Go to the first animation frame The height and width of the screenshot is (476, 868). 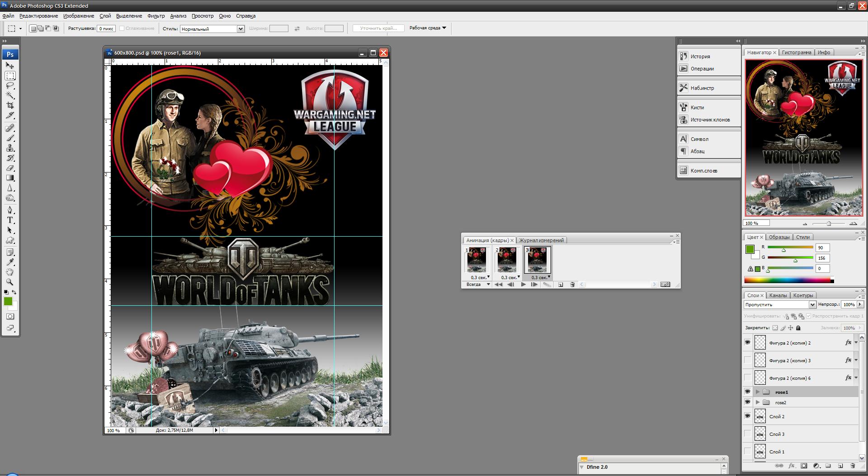pyautogui.click(x=498, y=285)
